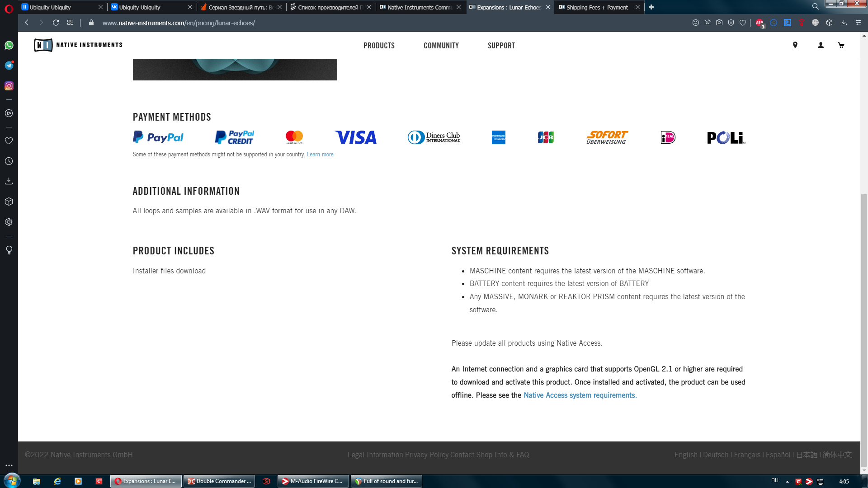Click the shopping cart icon
868x488 pixels.
(841, 45)
